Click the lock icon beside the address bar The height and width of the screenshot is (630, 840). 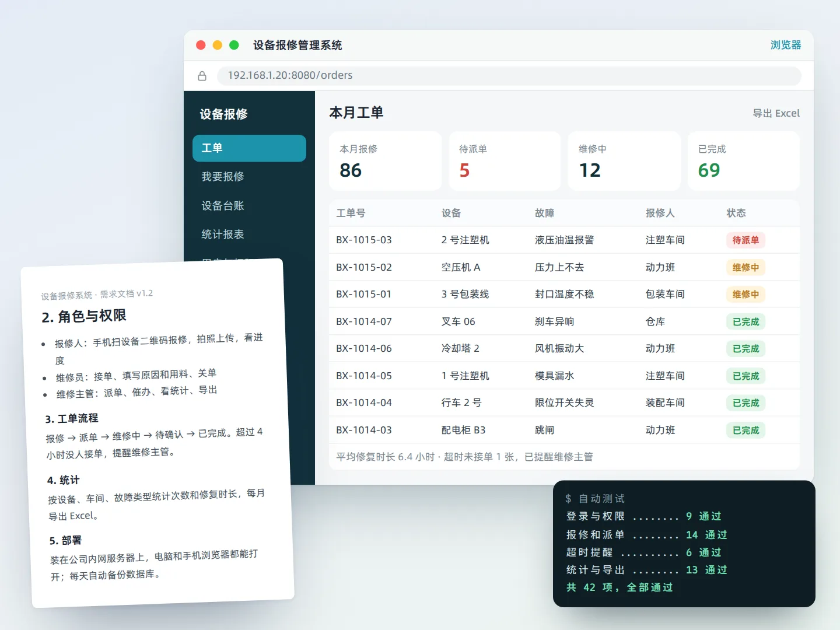(202, 76)
